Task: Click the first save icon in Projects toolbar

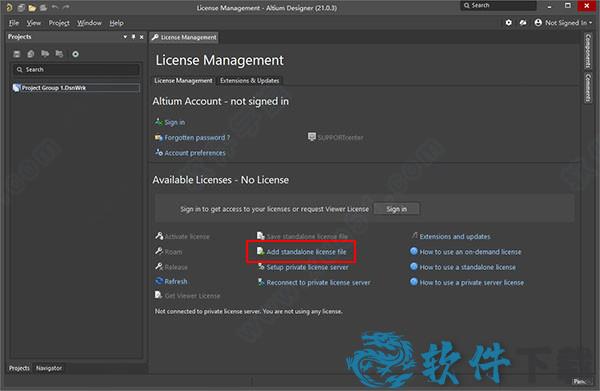Action: click(x=16, y=54)
